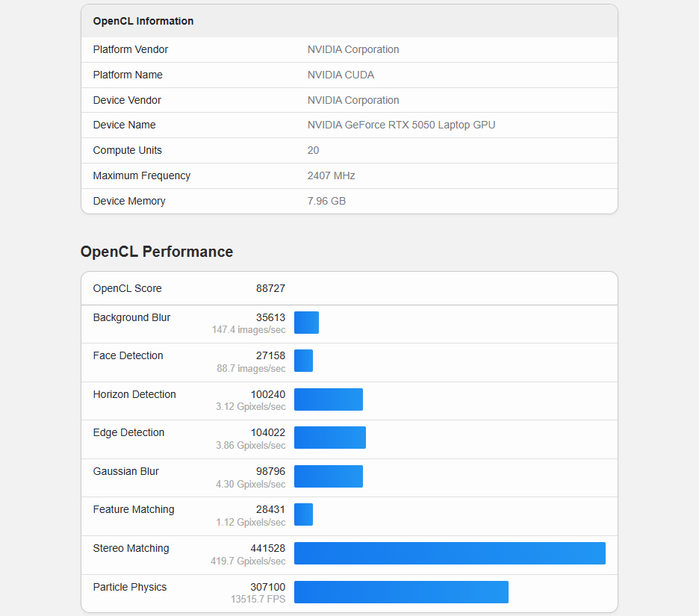Image resolution: width=699 pixels, height=616 pixels.
Task: Click the Feature Matching score bar
Action: 304,514
